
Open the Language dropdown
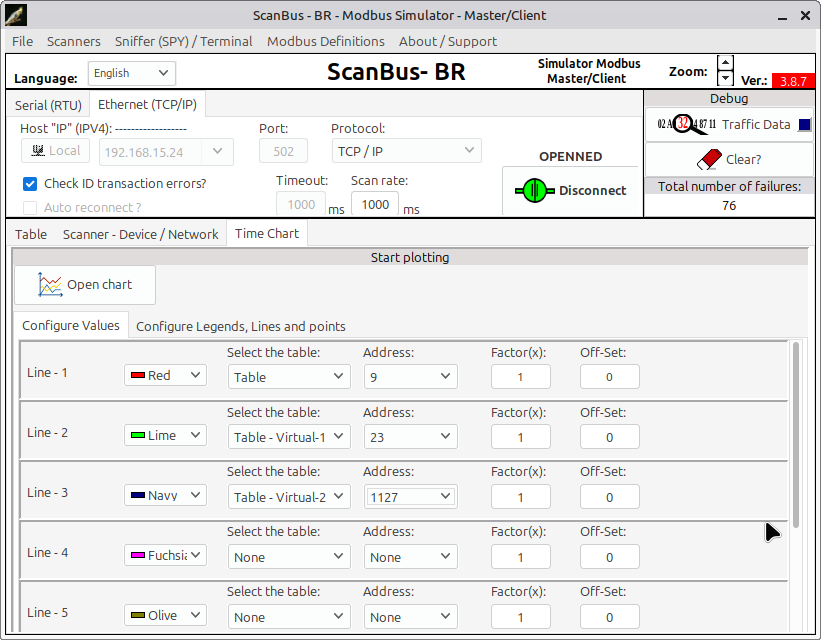[x=131, y=73]
